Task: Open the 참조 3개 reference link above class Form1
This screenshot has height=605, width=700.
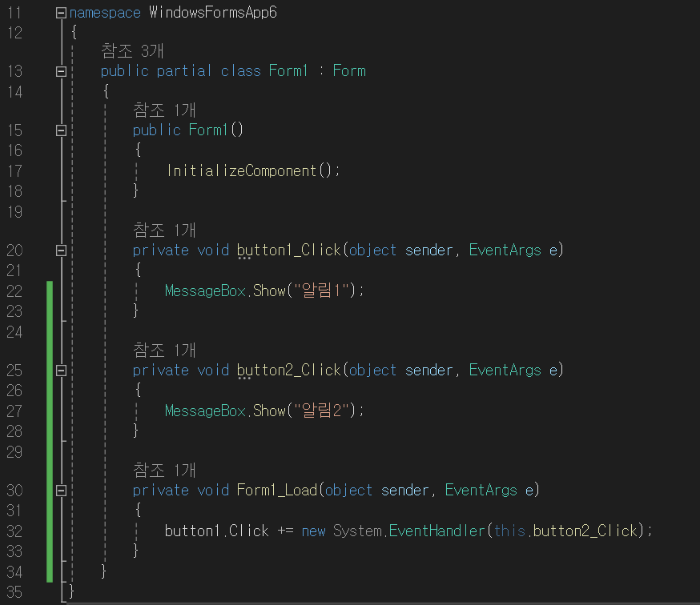Action: [133, 51]
